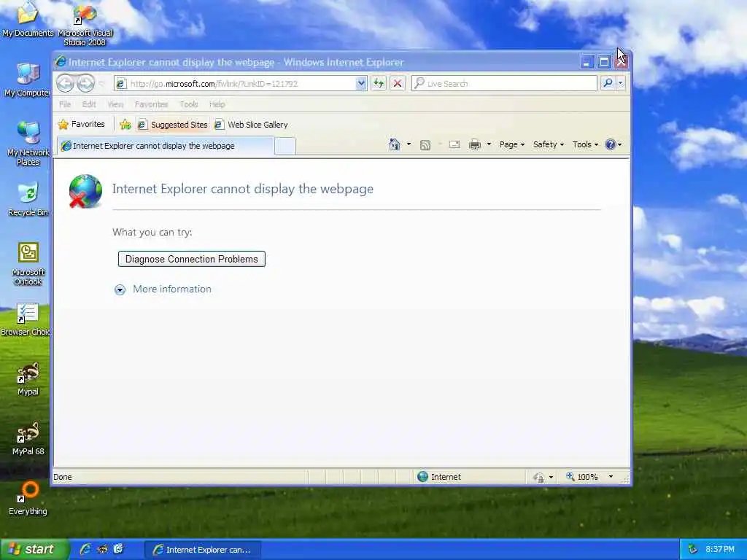The image size is (747, 560).
Task: Open the Help menu in menu bar
Action: [x=217, y=104]
